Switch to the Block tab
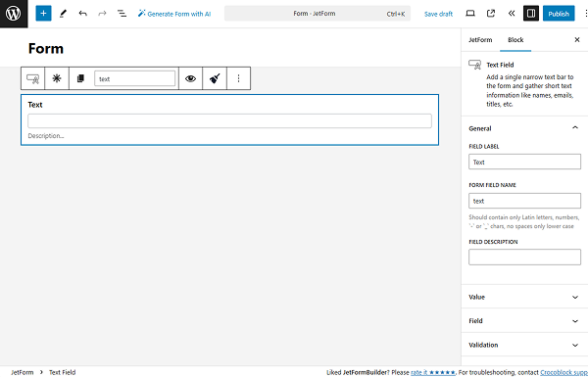This screenshot has height=377, width=588. 515,40
